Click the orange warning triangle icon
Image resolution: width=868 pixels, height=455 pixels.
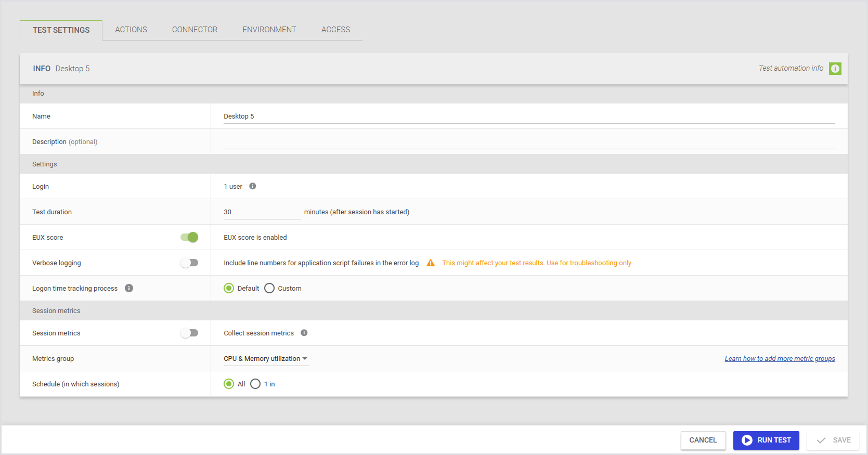click(x=431, y=263)
